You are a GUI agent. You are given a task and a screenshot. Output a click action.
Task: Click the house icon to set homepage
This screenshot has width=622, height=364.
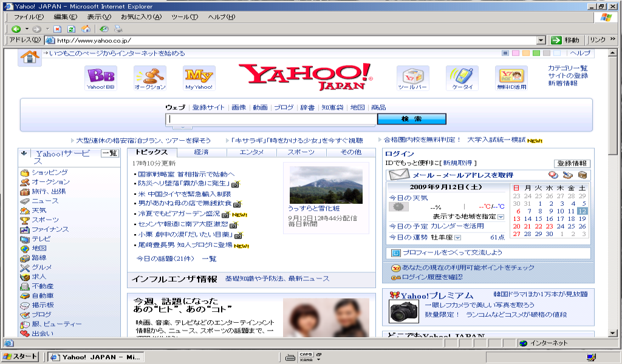click(x=30, y=57)
